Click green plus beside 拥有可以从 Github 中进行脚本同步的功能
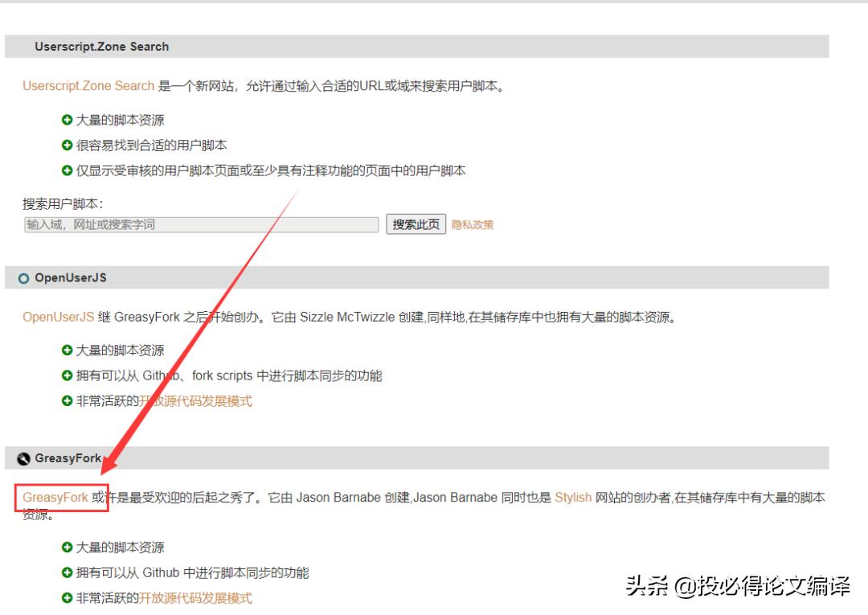Image resolution: width=868 pixels, height=615 pixels. coord(67,572)
